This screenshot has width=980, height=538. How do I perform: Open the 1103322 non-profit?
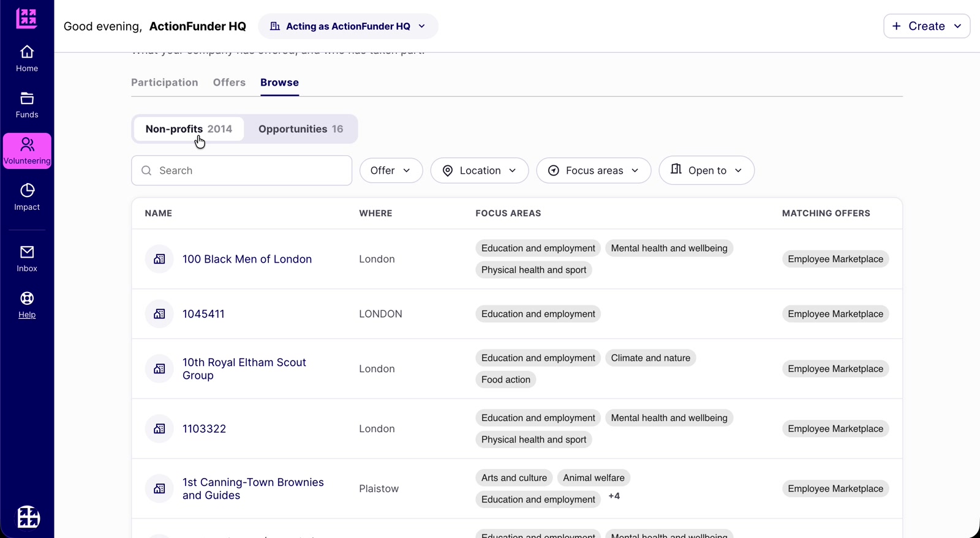pyautogui.click(x=204, y=429)
